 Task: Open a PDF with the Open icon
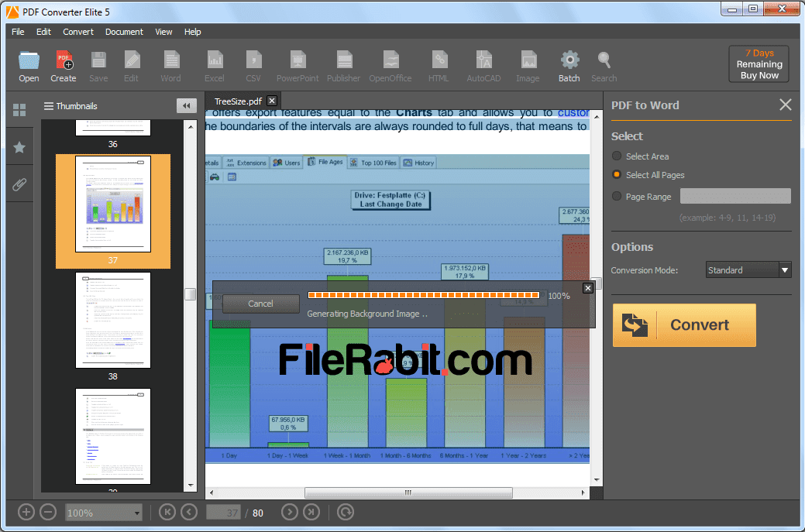coord(29,67)
